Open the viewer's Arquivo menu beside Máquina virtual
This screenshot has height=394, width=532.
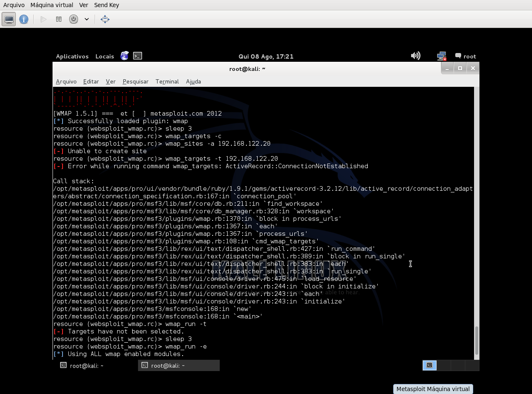(14, 5)
